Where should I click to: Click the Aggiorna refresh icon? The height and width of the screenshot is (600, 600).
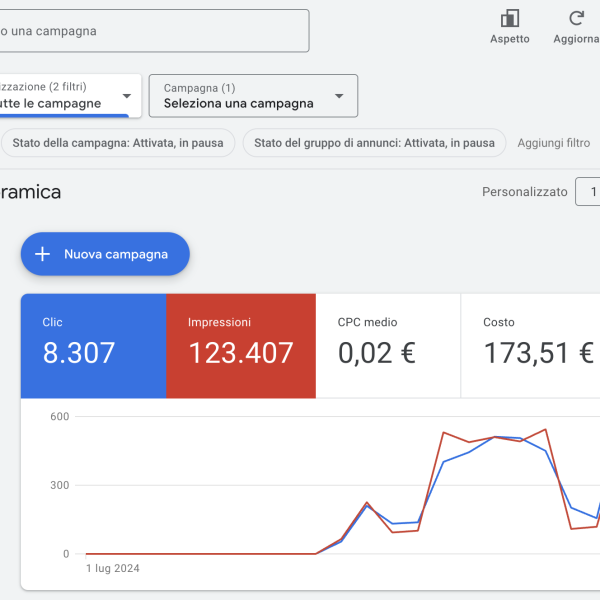point(576,19)
